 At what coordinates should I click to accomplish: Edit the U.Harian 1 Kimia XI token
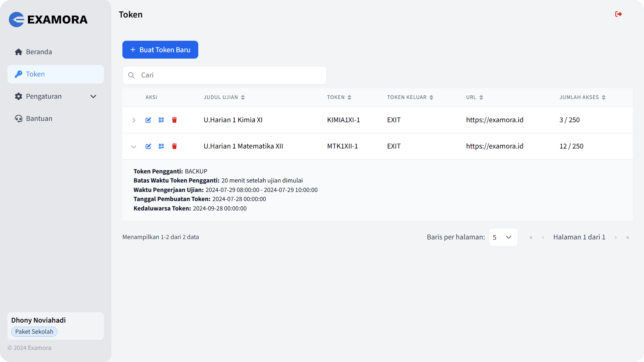click(x=148, y=120)
